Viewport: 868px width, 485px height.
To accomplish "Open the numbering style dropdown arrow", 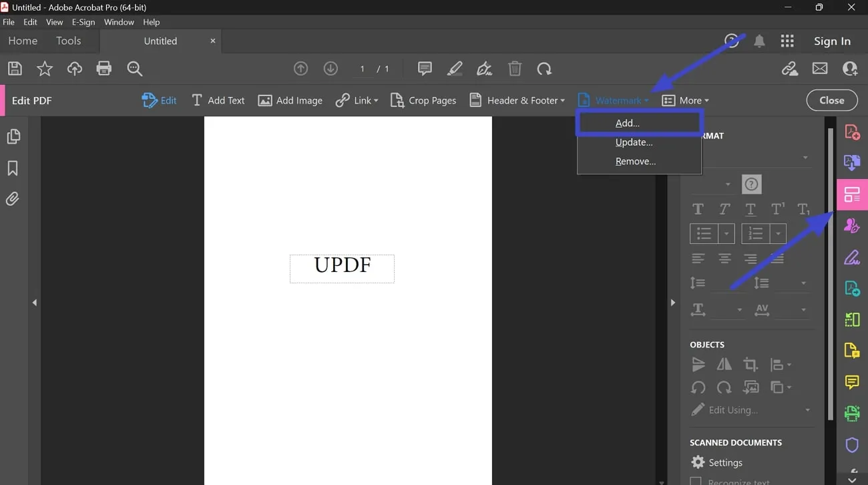I will (x=778, y=233).
